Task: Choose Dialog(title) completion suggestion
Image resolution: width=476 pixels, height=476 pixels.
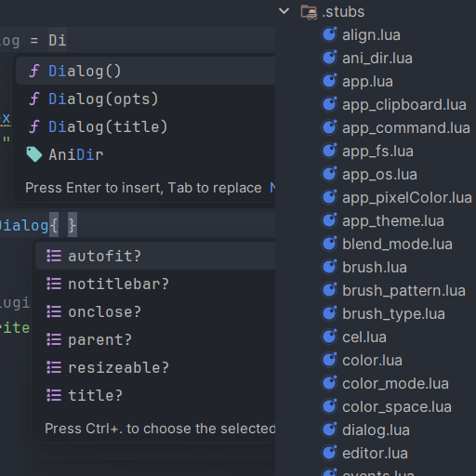Action: point(146,126)
